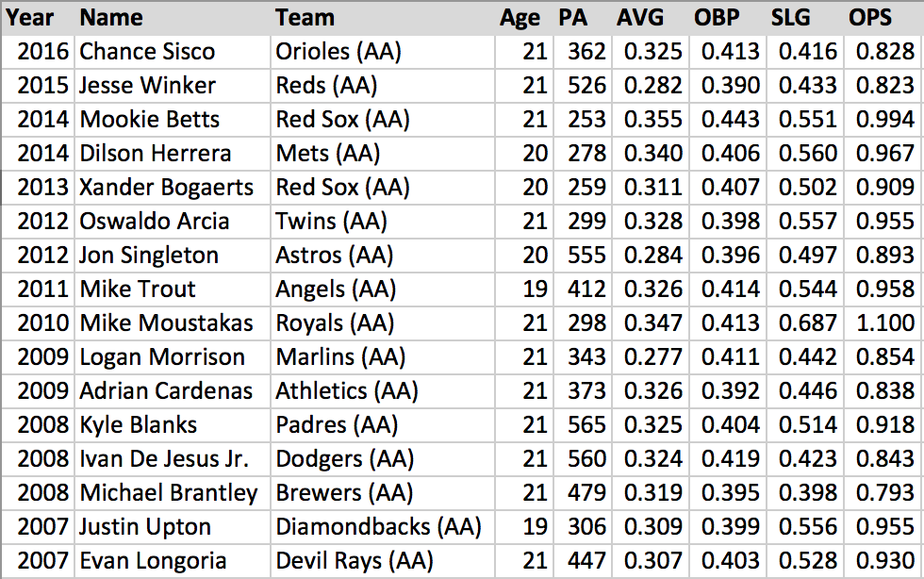This screenshot has width=924, height=579.
Task: Select the Team column header
Action: [305, 18]
